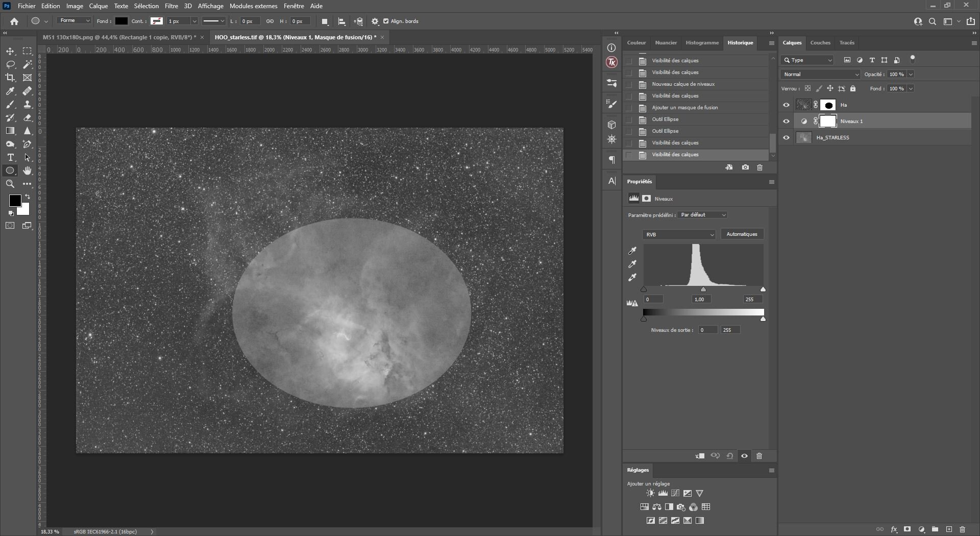Select the Move tool
This screenshot has width=980, height=536.
10,51
